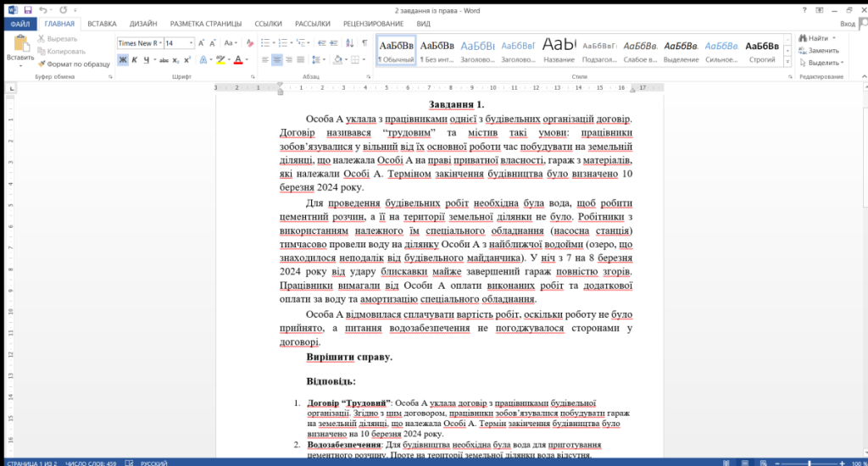Open ЧИСЛО СЛОВ: 459 word count

point(91,463)
